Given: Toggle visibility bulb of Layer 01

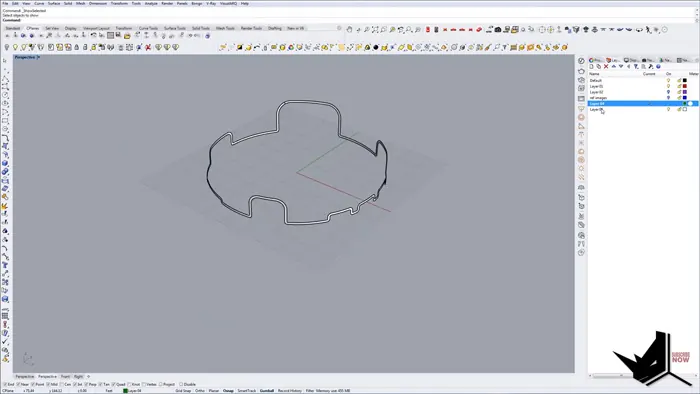Looking at the screenshot, I should (668, 87).
